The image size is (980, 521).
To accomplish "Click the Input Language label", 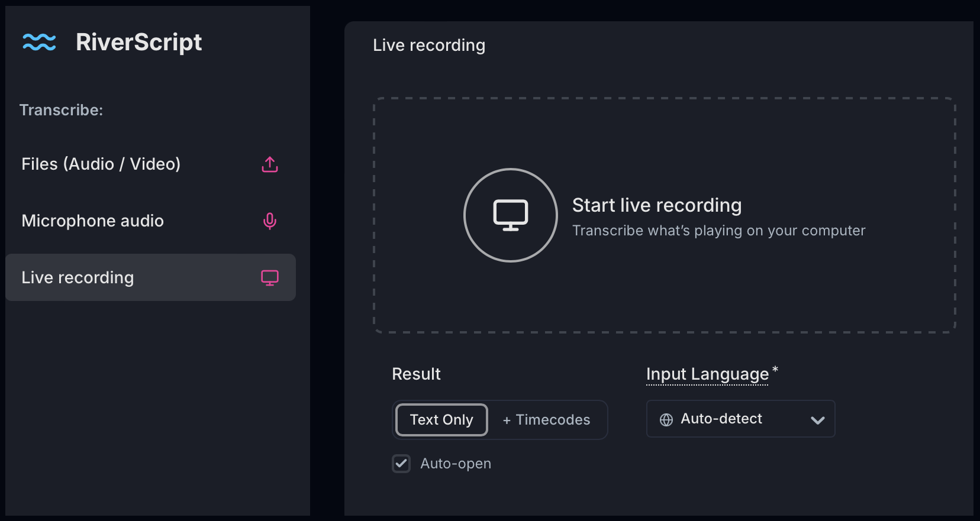I will pyautogui.click(x=707, y=374).
